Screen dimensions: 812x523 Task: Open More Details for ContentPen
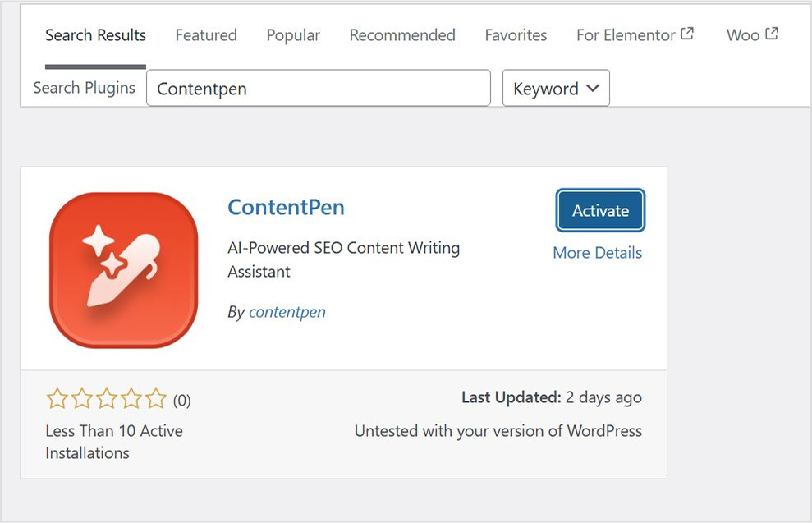(597, 252)
